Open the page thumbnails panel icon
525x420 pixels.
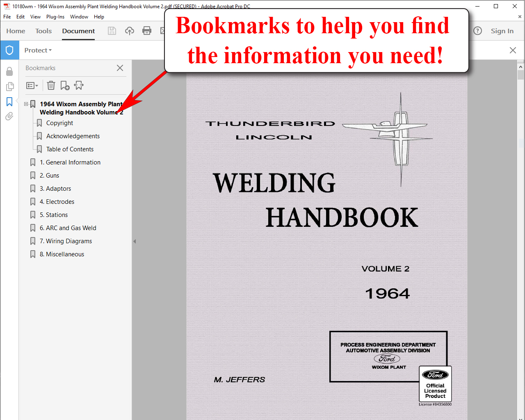9,87
